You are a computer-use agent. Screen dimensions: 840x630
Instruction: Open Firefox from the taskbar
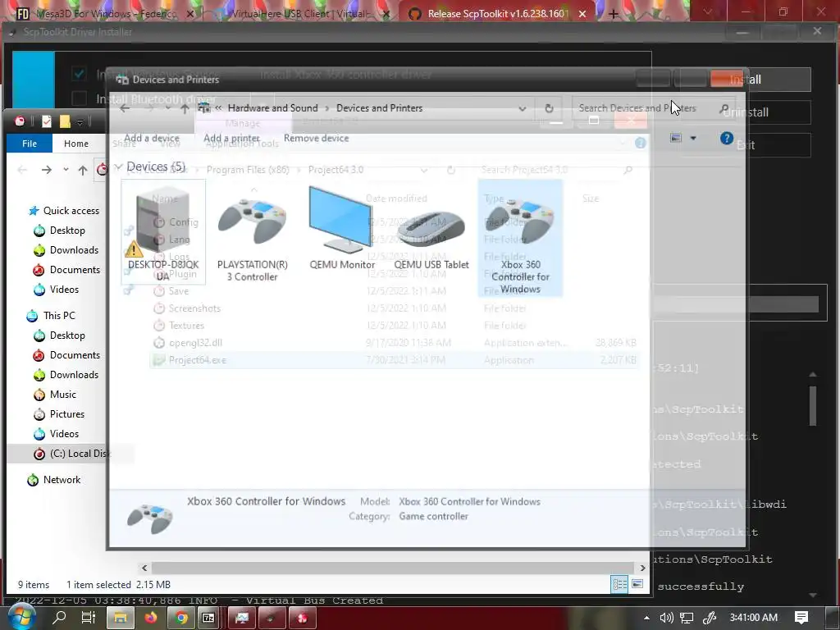[x=151, y=618]
